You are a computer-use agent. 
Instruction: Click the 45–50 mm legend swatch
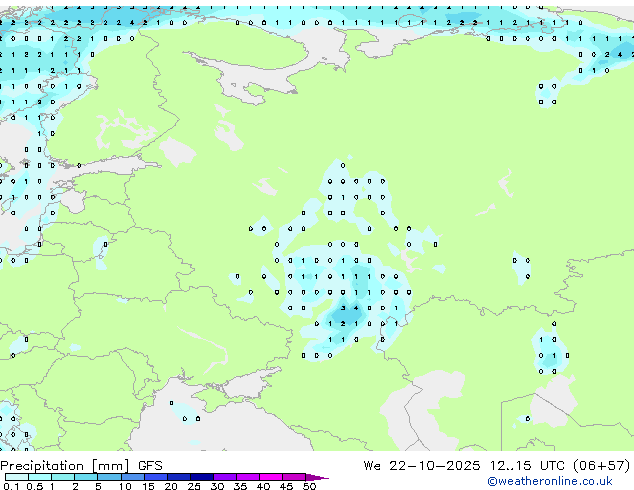click(294, 477)
